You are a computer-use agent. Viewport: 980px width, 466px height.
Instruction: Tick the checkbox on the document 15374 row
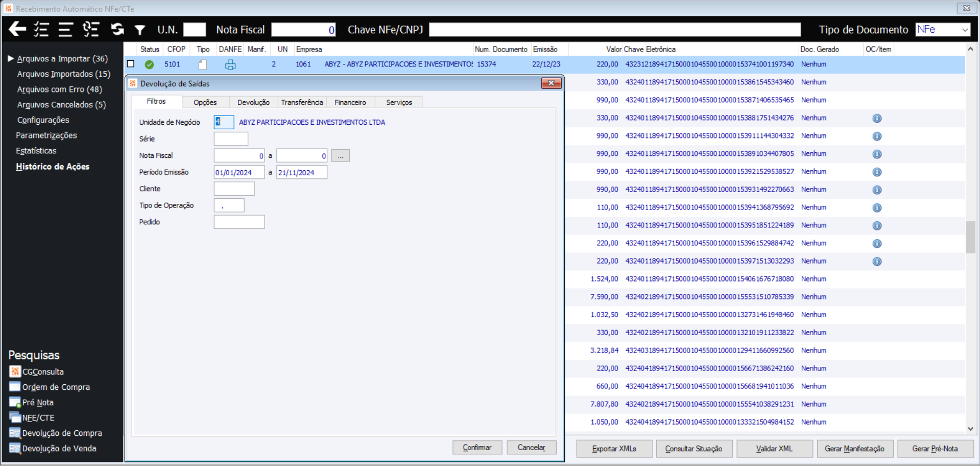tap(131, 64)
